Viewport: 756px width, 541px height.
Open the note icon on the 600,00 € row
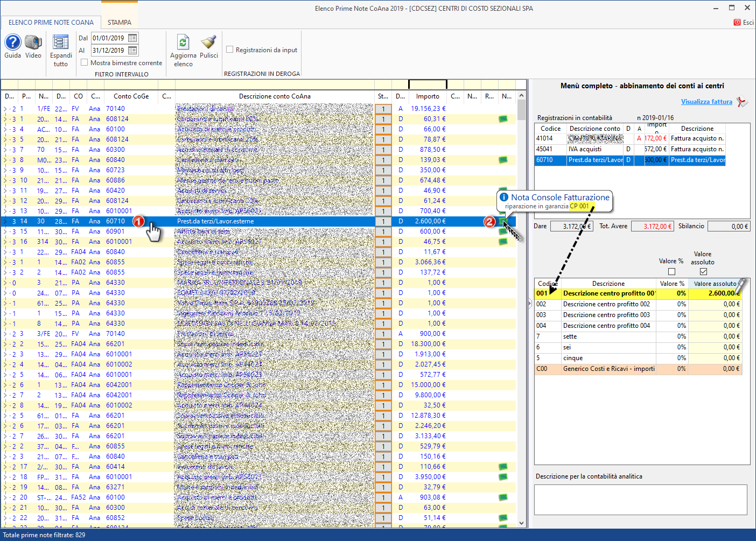tap(503, 231)
